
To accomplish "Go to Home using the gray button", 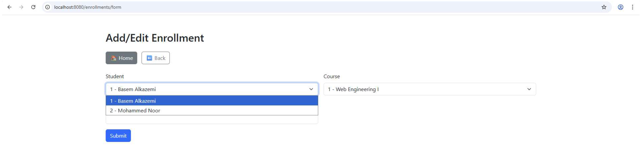I will coord(121,58).
